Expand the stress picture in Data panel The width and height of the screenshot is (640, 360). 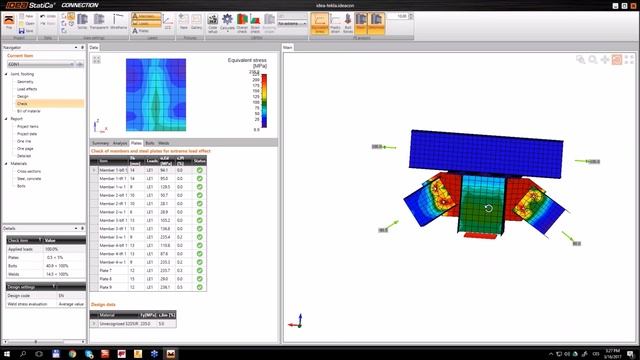tap(96, 60)
